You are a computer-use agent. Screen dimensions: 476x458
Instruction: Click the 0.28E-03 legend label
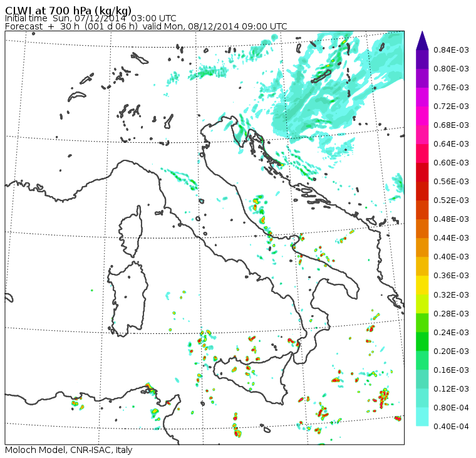(x=451, y=314)
